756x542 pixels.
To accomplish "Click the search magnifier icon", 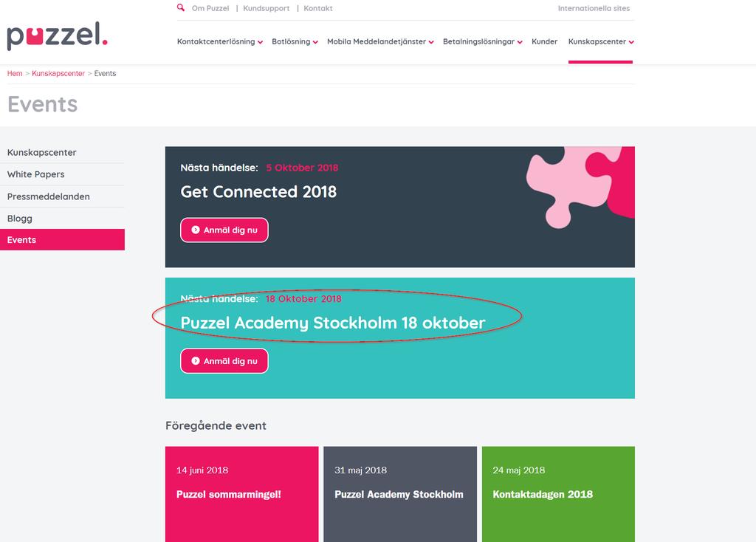I will (181, 7).
